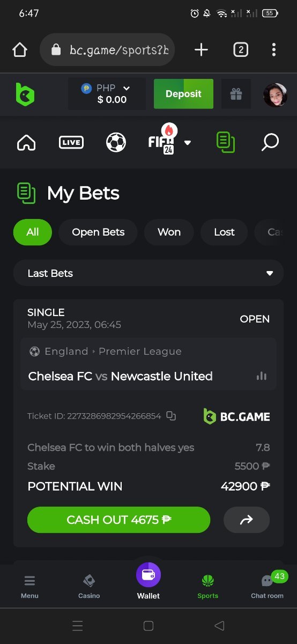Open the Wallet in bottom bar

click(x=148, y=582)
